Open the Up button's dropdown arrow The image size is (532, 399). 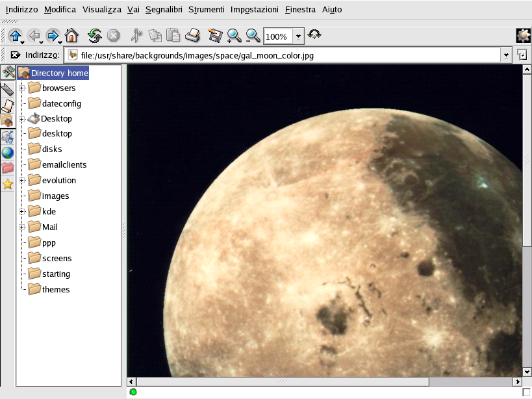22,42
